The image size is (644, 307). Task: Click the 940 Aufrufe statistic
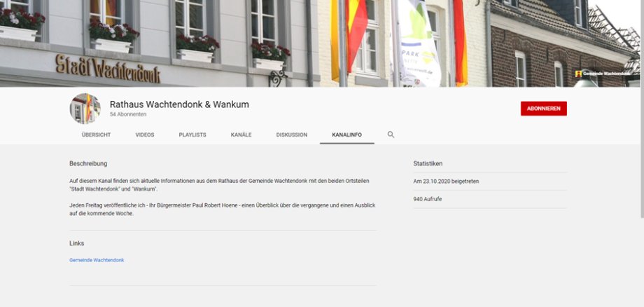point(428,199)
